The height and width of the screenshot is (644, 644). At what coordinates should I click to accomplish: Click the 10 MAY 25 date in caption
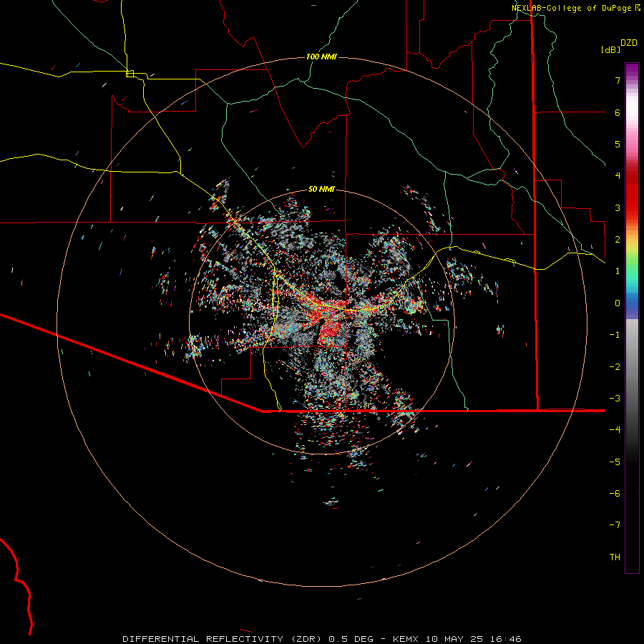click(x=454, y=639)
